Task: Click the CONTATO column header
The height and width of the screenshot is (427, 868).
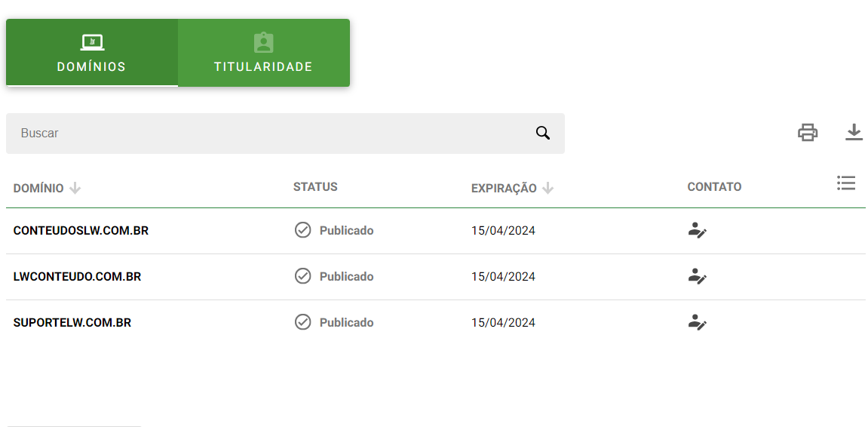Action: pos(714,186)
